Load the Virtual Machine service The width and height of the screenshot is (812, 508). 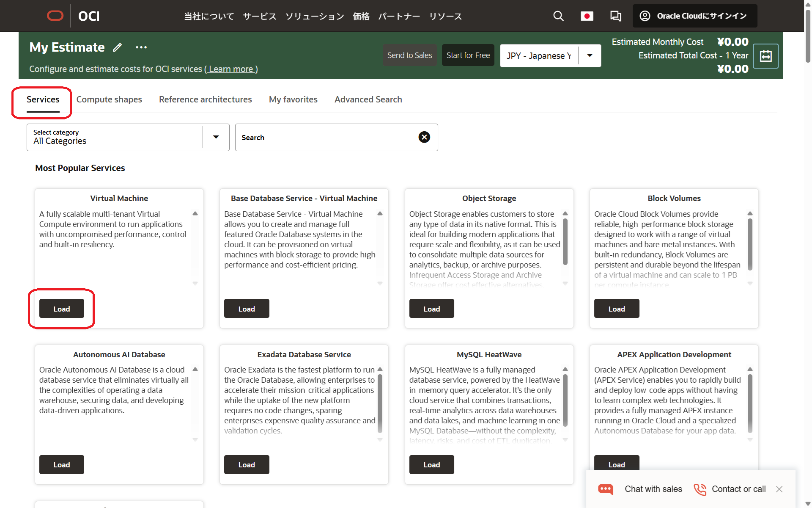point(62,309)
